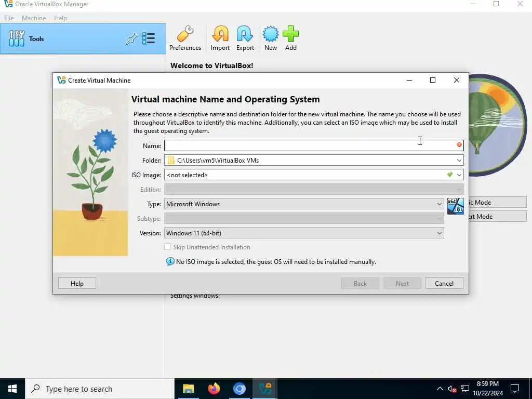Click the Windows 11 x64 OS icon
This screenshot has width=532, height=399.
pyautogui.click(x=455, y=206)
